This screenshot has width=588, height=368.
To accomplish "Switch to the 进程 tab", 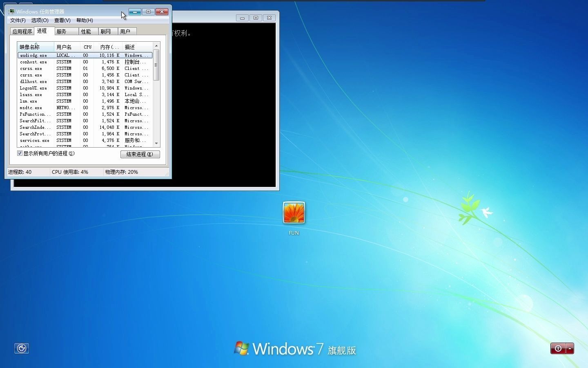I will click(x=44, y=31).
